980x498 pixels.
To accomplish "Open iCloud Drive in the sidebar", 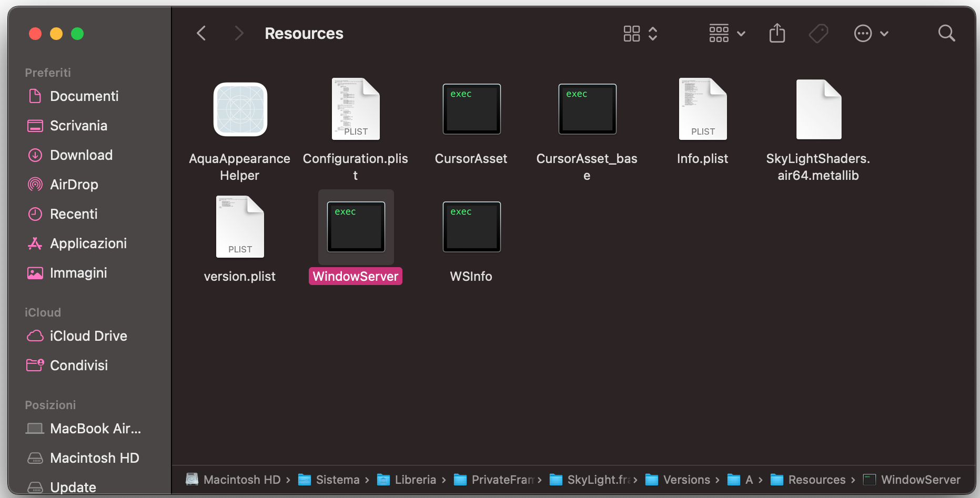I will click(x=88, y=336).
